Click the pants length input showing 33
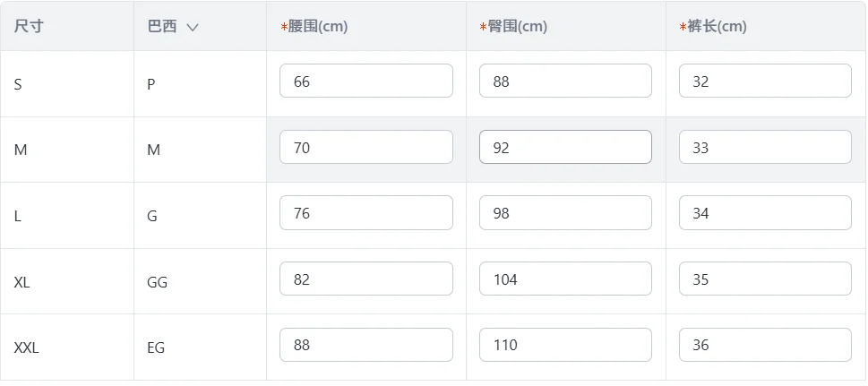This screenshot has width=868, height=386. pyautogui.click(x=764, y=148)
